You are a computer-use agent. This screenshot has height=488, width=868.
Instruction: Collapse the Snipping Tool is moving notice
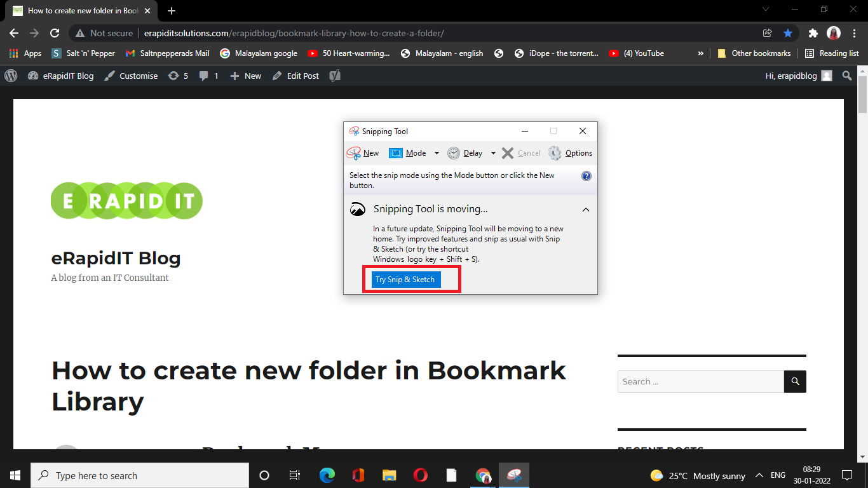pos(585,209)
